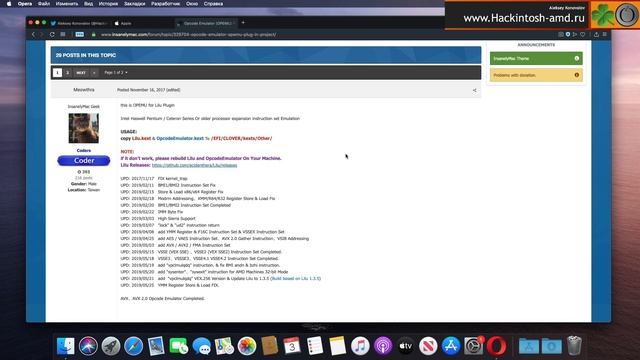
Task: Open the easy setup icon at toolbar end
Action: tap(605, 35)
